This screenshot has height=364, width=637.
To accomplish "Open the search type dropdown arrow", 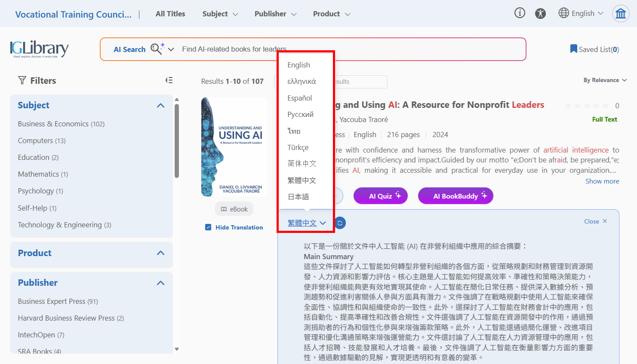I will [171, 49].
